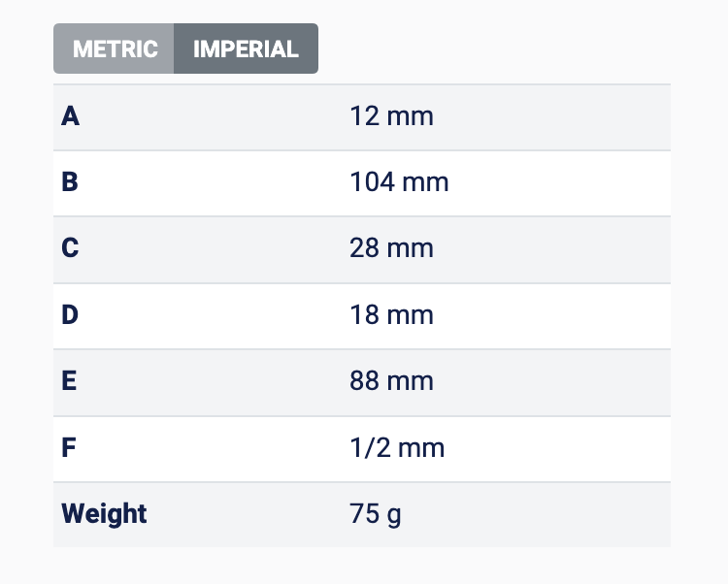Click the row label C
The height and width of the screenshot is (584, 728).
(x=70, y=248)
